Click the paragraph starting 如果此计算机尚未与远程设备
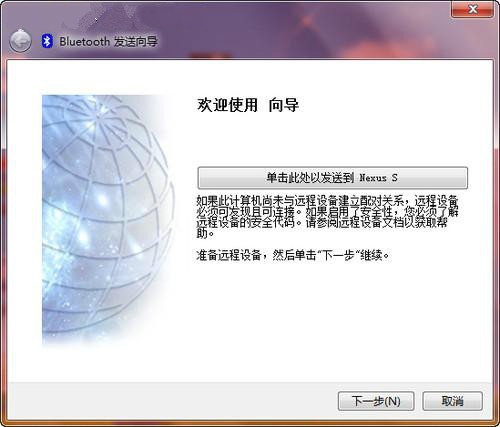The image size is (500, 427). click(327, 217)
